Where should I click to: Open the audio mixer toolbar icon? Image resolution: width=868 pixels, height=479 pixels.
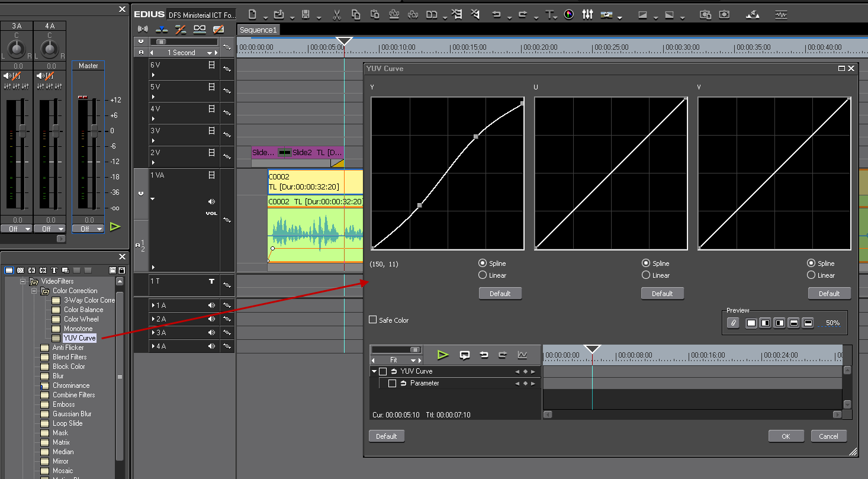coord(587,14)
